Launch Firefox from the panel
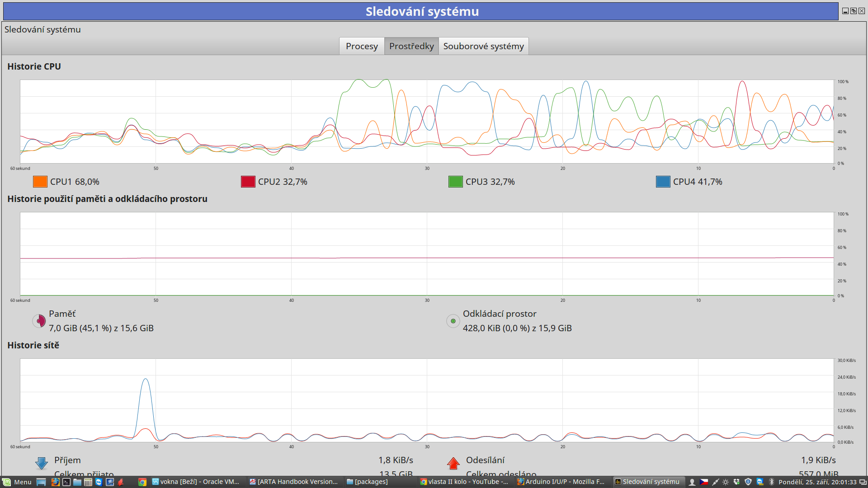Screen dimensions: 868x488 pos(55,482)
